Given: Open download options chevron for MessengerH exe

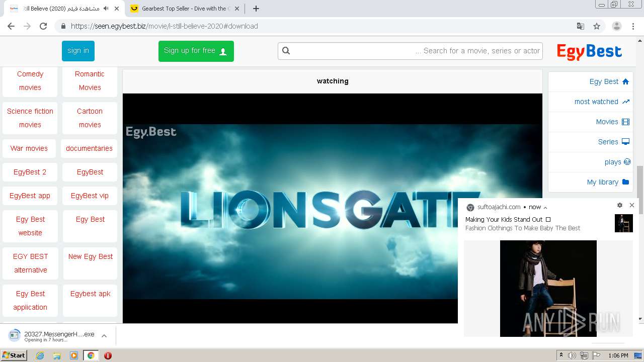Looking at the screenshot, I should [104, 336].
